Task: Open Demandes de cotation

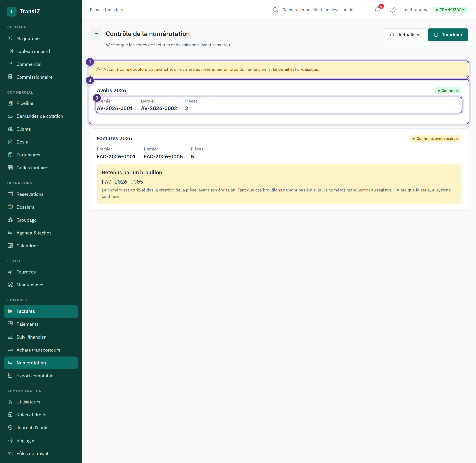Action: (x=41, y=116)
